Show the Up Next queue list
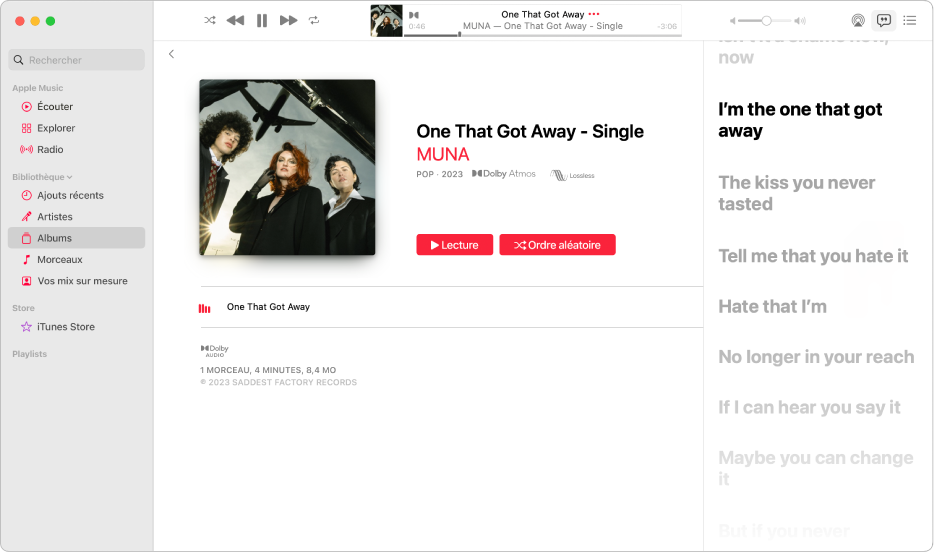937x555 pixels. pyautogui.click(x=910, y=20)
